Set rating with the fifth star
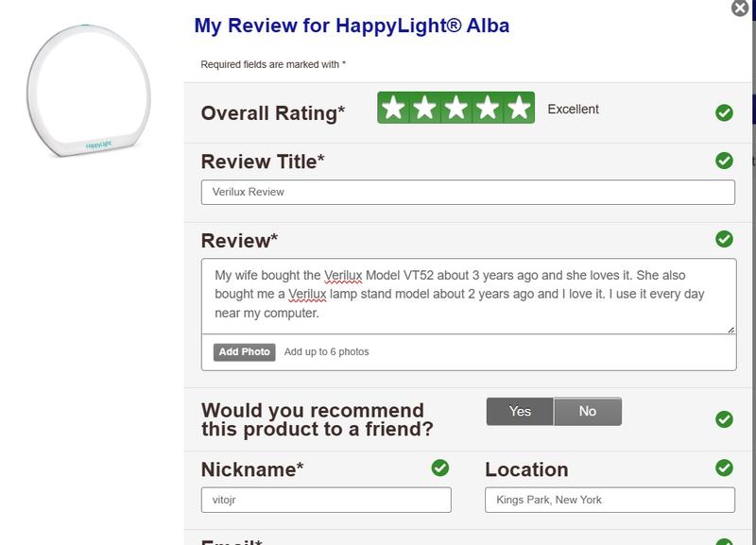Screen dimensions: 756x545 (x=519, y=109)
